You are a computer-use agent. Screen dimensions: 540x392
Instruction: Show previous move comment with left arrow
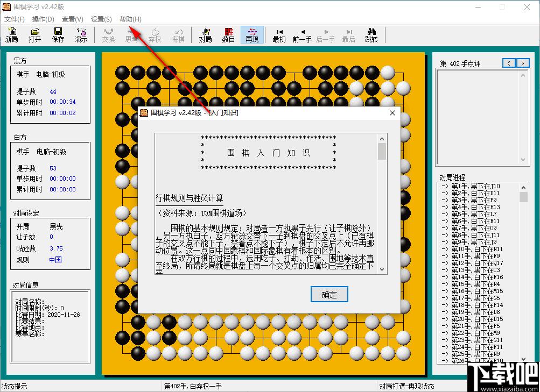click(509, 63)
